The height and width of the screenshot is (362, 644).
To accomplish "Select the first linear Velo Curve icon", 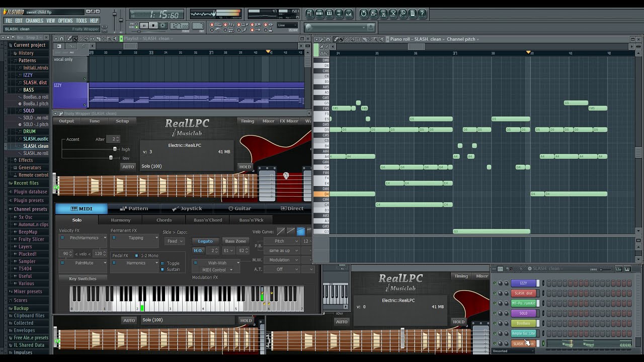I will click(x=281, y=231).
